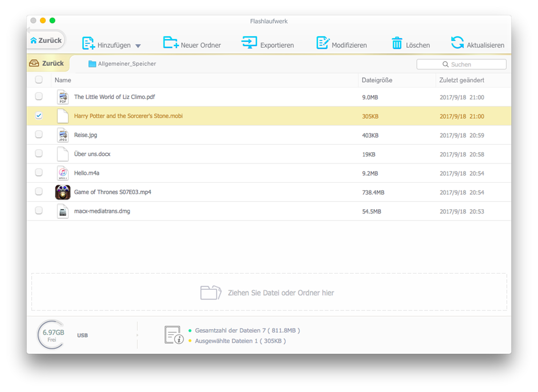This screenshot has height=392, width=538.
Task: Sort by the Name column header
Action: coord(63,80)
